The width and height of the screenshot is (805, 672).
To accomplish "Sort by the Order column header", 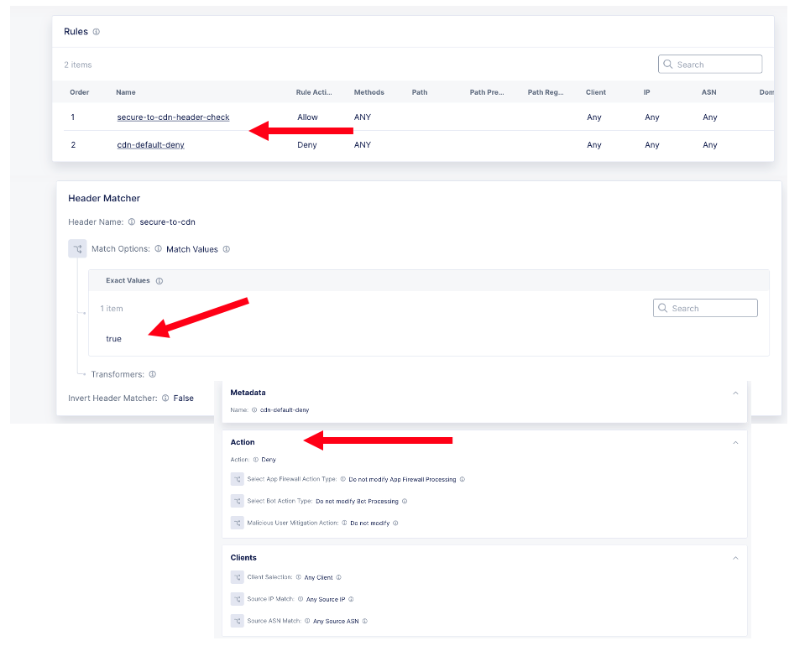I will tap(80, 92).
